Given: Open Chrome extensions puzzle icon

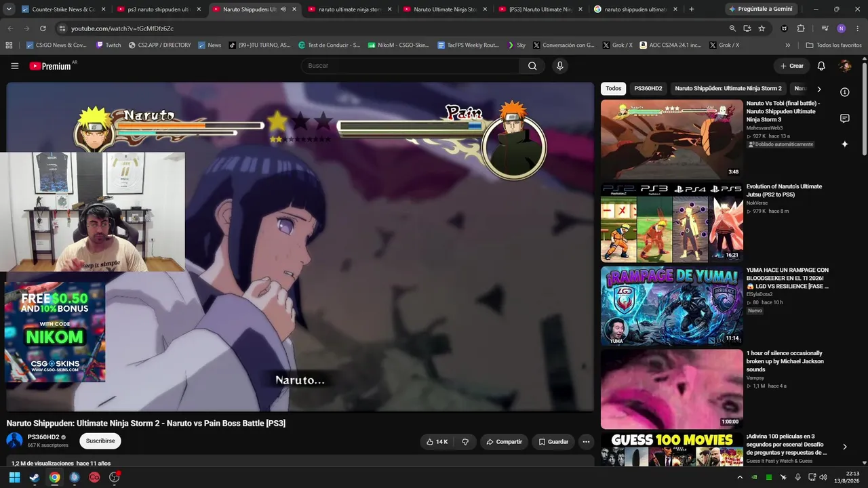Looking at the screenshot, I should (801, 28).
